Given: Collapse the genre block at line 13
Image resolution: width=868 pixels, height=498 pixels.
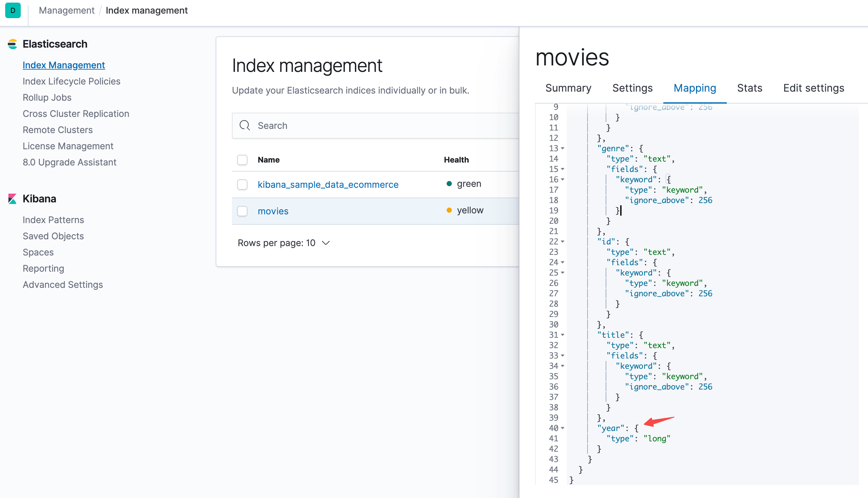Looking at the screenshot, I should (x=563, y=148).
